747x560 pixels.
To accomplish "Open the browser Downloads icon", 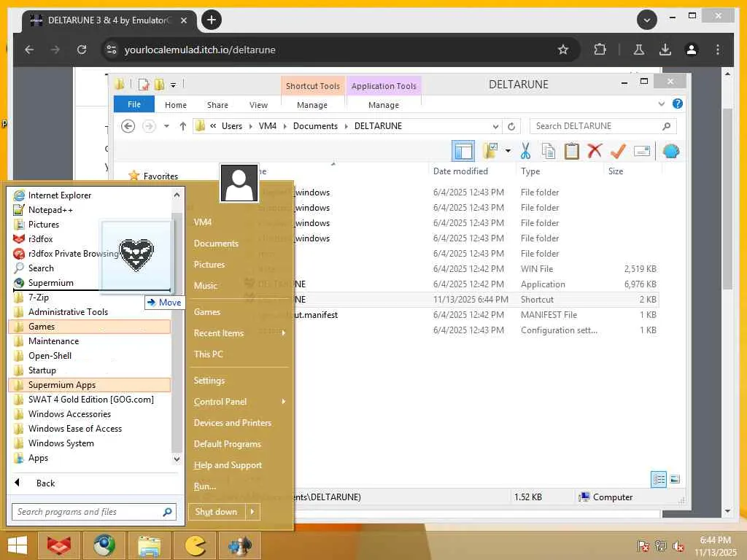I will [665, 50].
